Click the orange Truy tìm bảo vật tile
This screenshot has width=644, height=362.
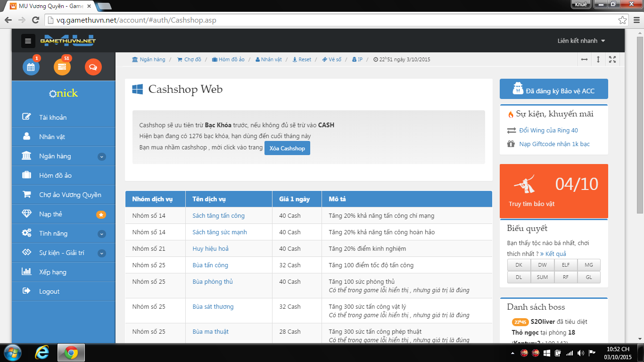tap(553, 191)
